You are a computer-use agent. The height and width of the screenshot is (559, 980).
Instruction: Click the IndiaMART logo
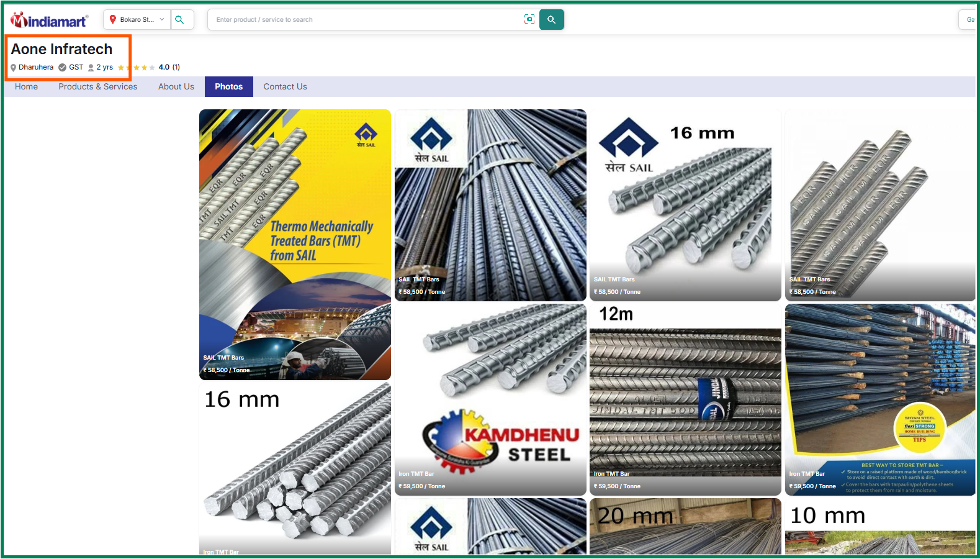49,20
